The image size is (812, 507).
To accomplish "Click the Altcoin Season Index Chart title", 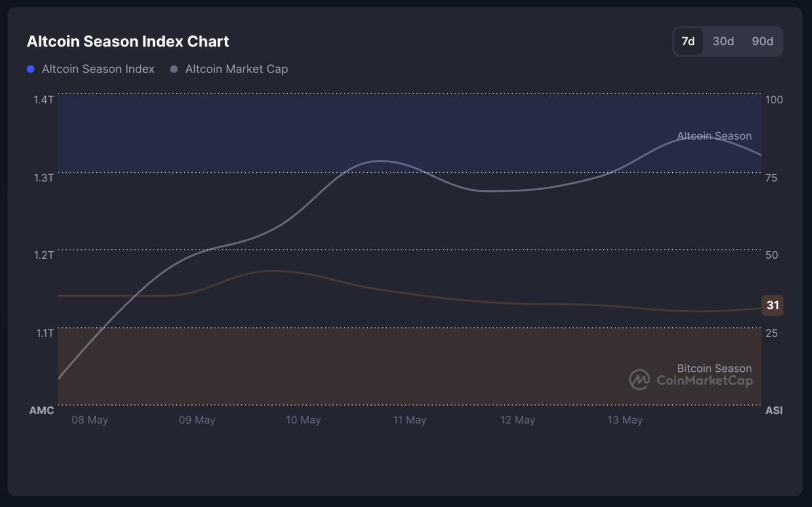I will (x=128, y=41).
